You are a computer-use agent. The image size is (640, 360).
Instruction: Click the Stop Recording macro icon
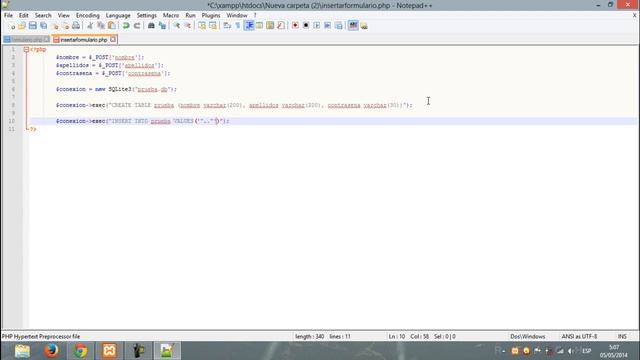coord(306,26)
